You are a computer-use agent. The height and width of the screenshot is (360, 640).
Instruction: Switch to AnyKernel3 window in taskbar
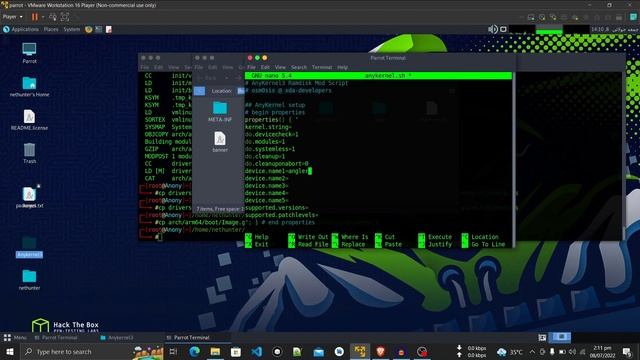coord(117,338)
